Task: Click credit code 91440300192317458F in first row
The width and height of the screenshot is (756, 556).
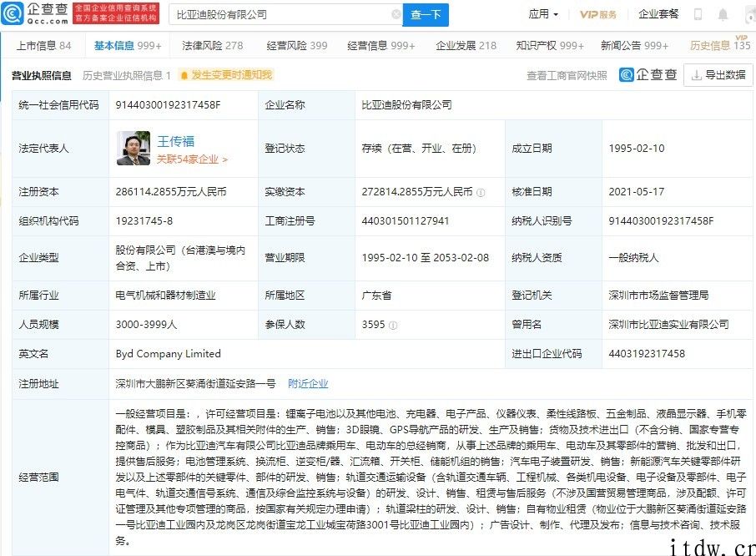Action: pos(168,105)
